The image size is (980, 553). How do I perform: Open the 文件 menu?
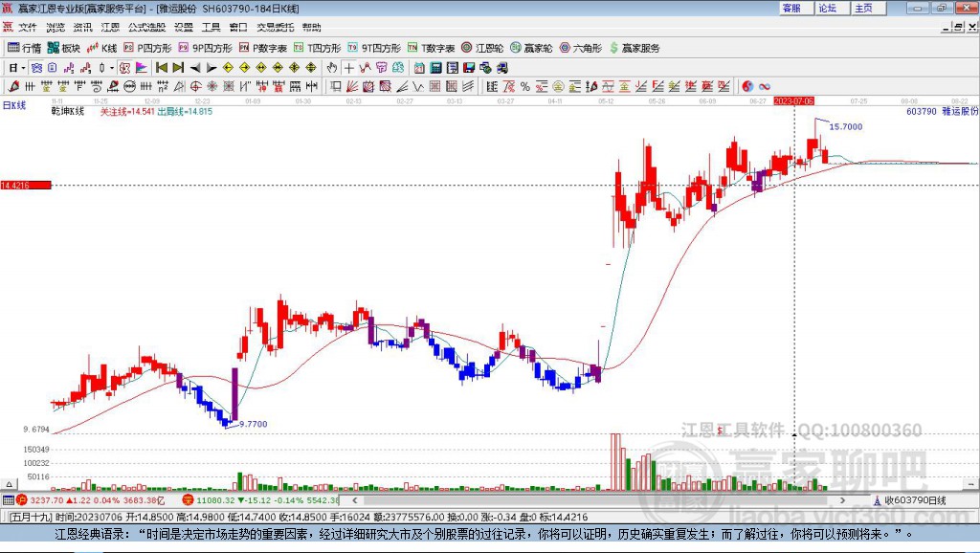(x=28, y=27)
